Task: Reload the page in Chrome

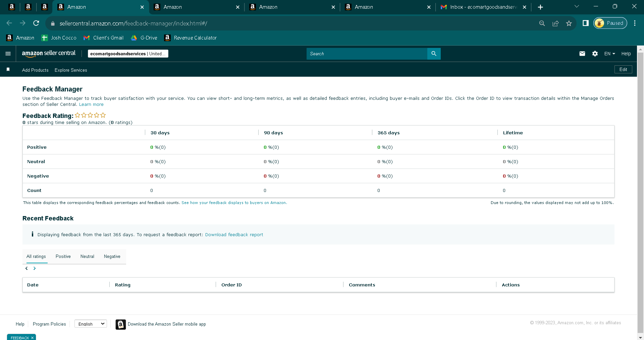Action: click(36, 23)
